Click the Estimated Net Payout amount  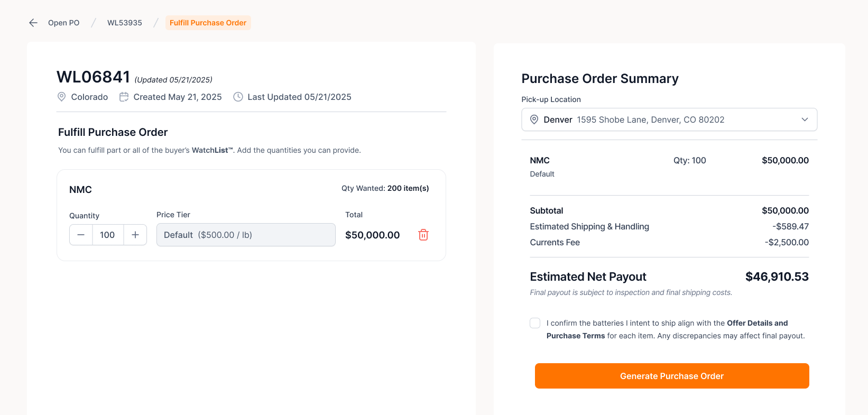777,276
